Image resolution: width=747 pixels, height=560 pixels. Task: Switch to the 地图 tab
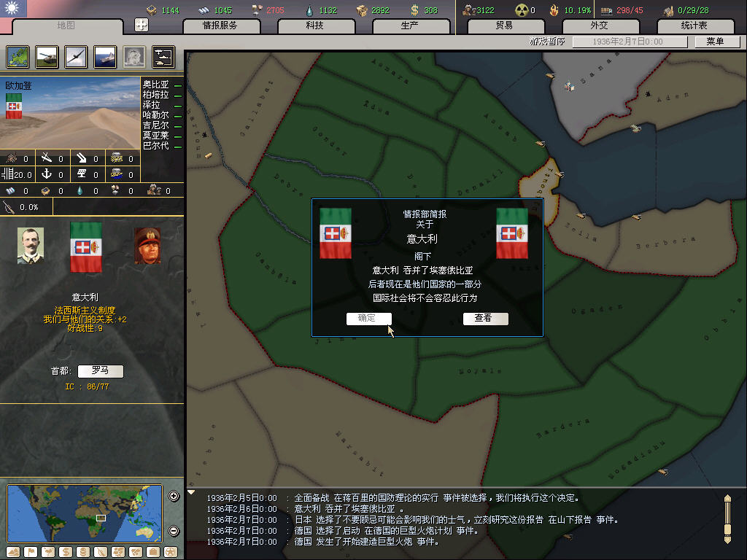(66, 26)
